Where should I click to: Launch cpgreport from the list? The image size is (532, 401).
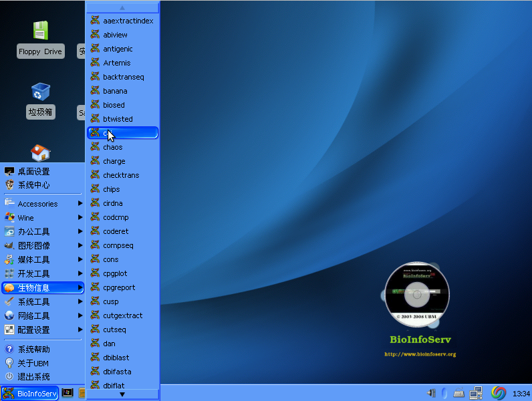[x=122, y=287]
